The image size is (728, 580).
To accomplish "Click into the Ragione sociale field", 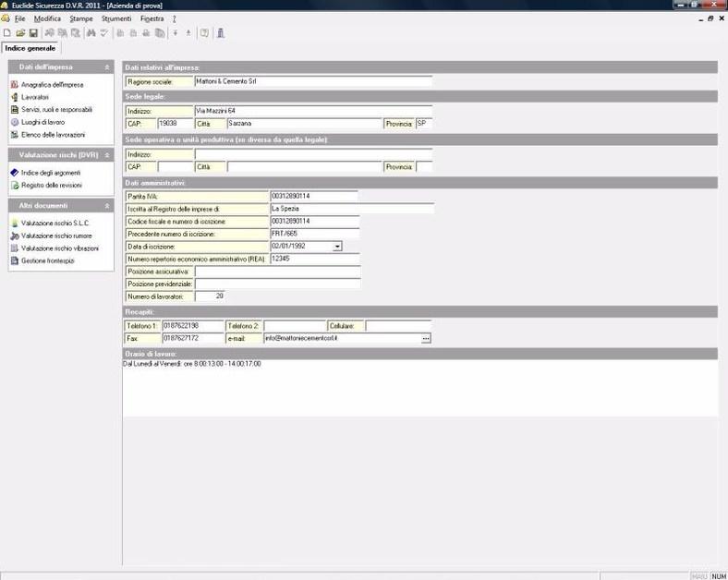I will (x=312, y=81).
